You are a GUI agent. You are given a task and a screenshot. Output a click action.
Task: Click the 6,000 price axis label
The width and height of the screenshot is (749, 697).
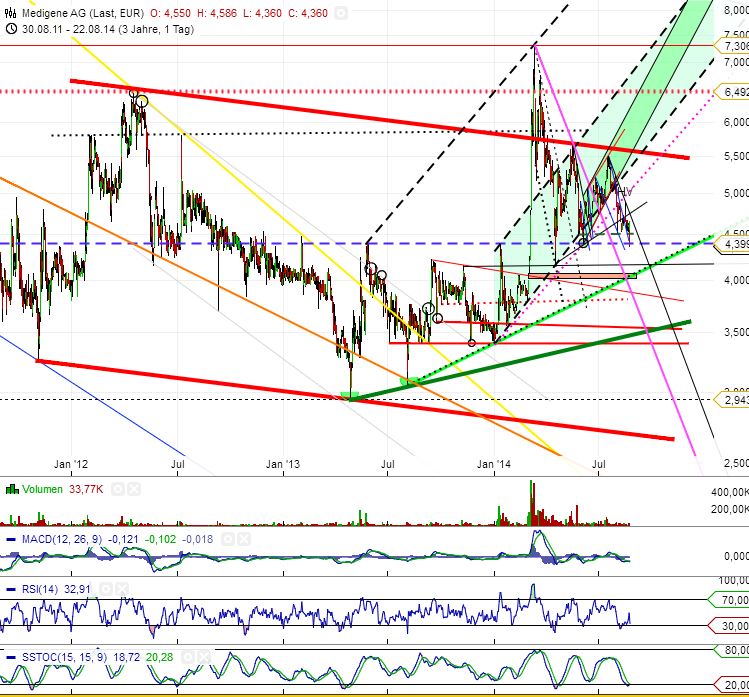point(736,122)
